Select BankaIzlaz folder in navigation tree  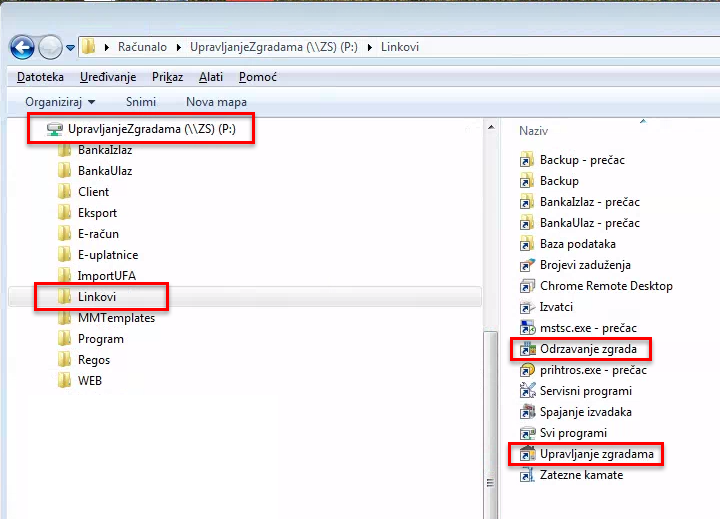(x=105, y=150)
